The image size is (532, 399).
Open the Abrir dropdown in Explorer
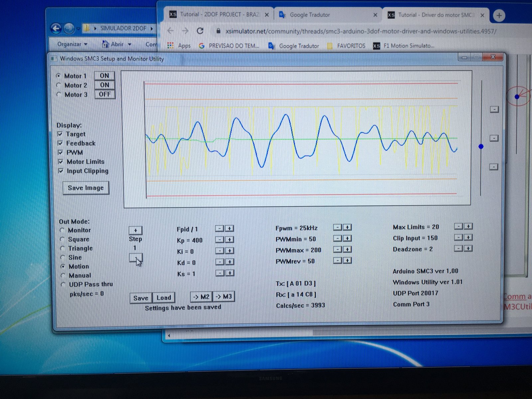coord(117,44)
